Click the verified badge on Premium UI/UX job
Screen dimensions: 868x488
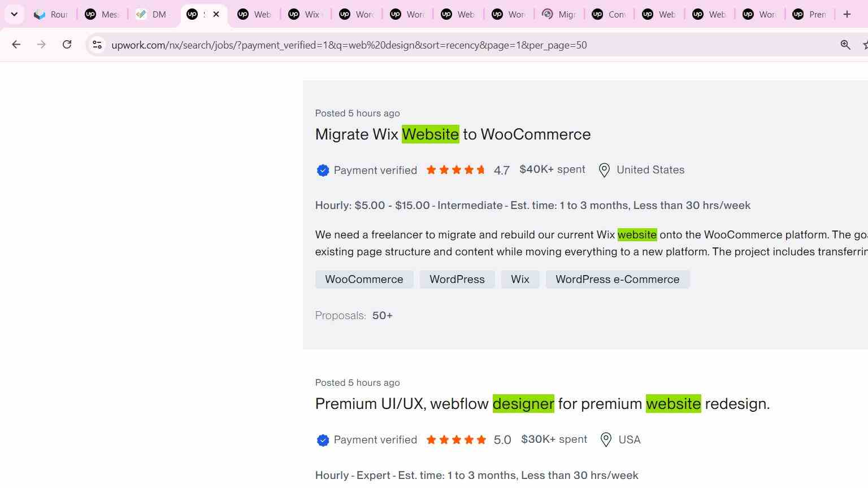coord(323,440)
